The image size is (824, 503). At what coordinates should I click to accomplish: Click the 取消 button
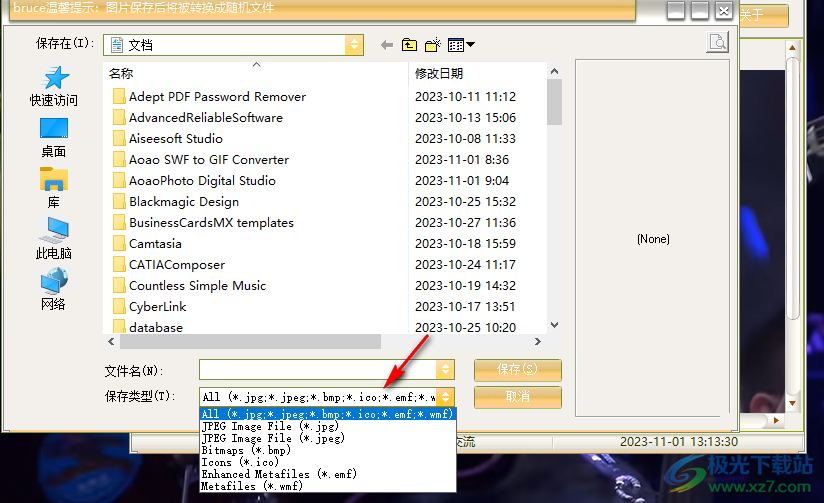(518, 397)
